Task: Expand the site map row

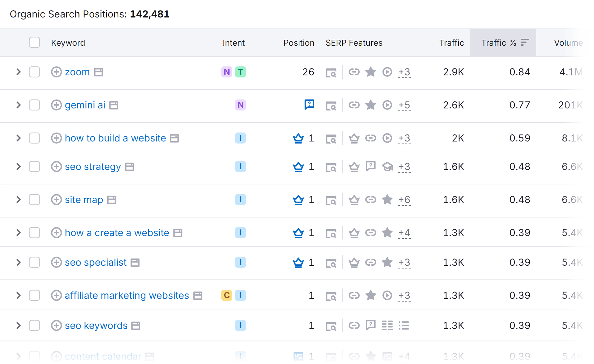Action: [x=18, y=200]
